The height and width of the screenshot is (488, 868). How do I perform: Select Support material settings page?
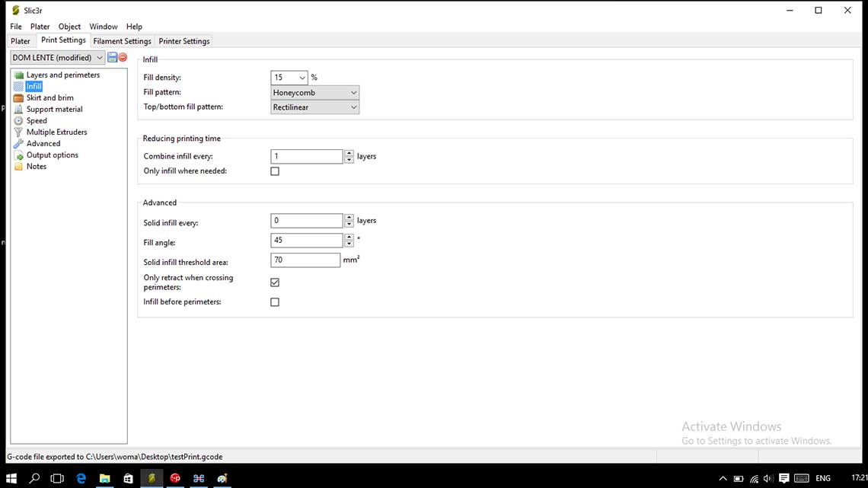pyautogui.click(x=54, y=109)
